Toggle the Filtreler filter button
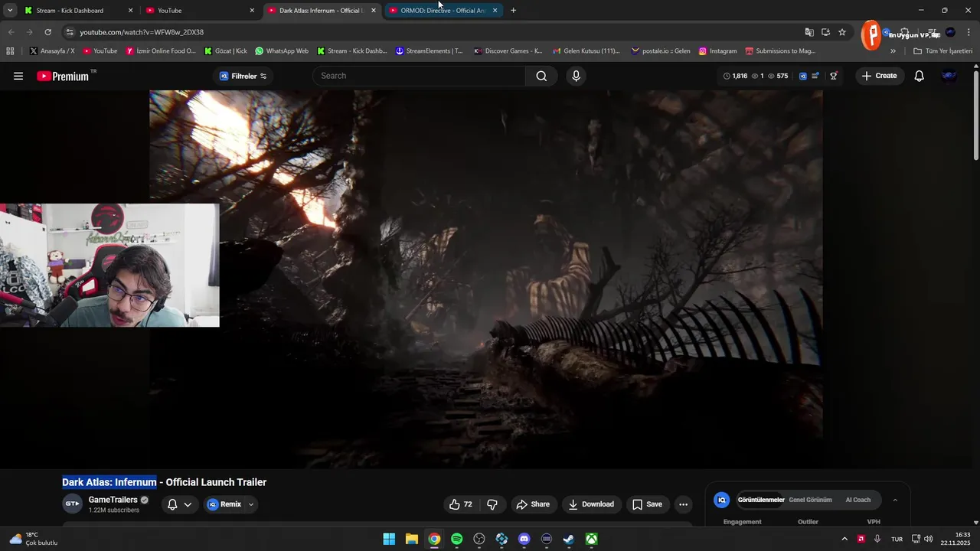The image size is (980, 551). click(243, 76)
